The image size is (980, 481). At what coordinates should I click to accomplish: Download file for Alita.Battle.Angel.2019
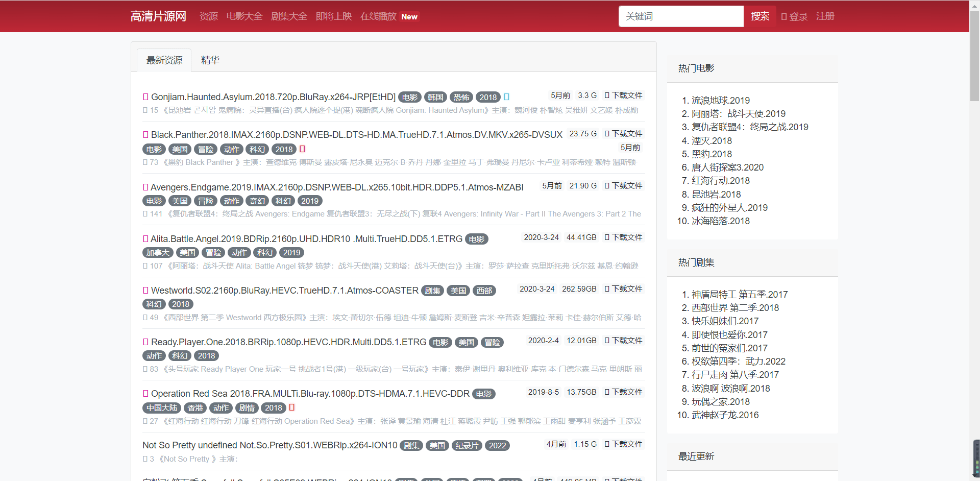pos(623,237)
